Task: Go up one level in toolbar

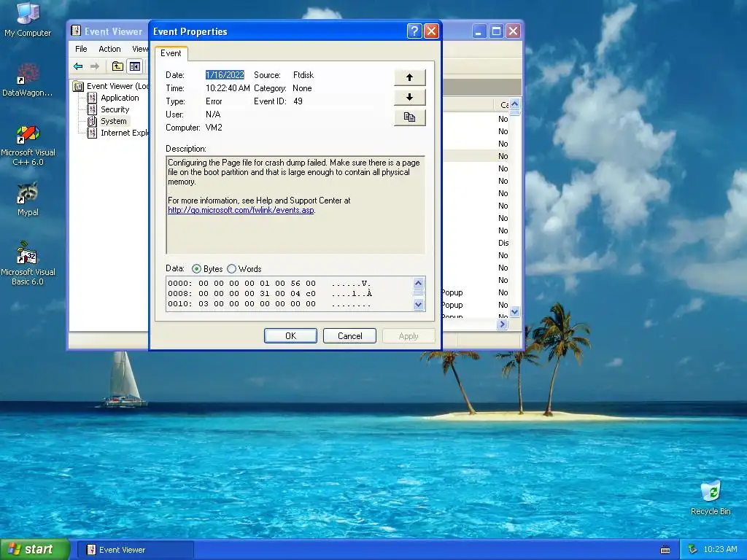Action: (117, 66)
